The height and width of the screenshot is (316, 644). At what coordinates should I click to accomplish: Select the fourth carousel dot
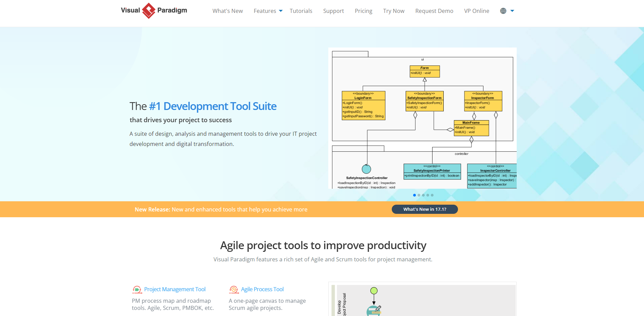pyautogui.click(x=428, y=195)
